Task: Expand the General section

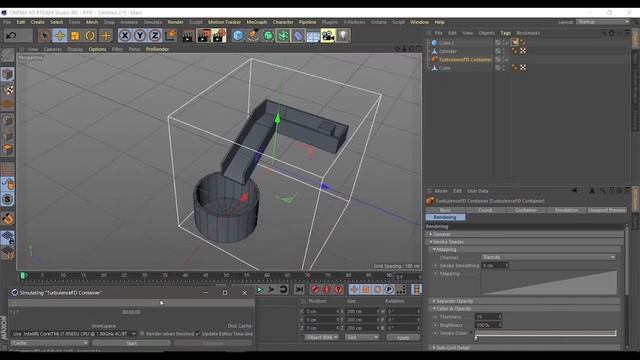Action: (525, 234)
